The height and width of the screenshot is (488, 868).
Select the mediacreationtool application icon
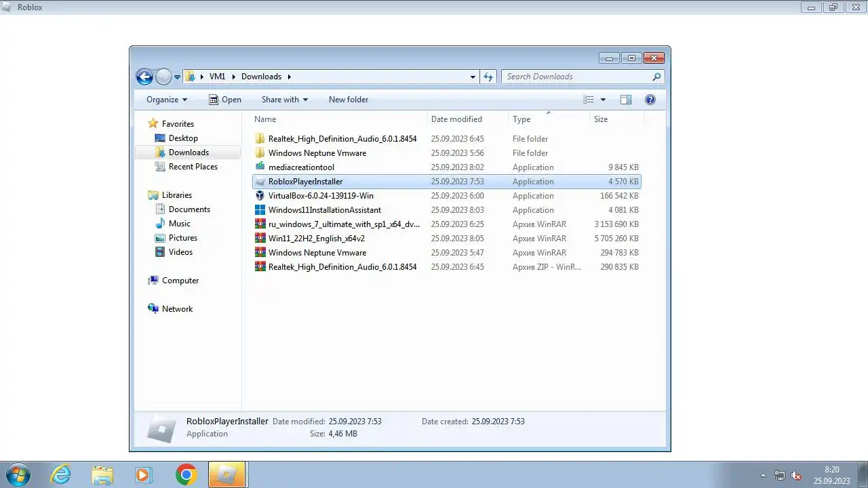260,167
